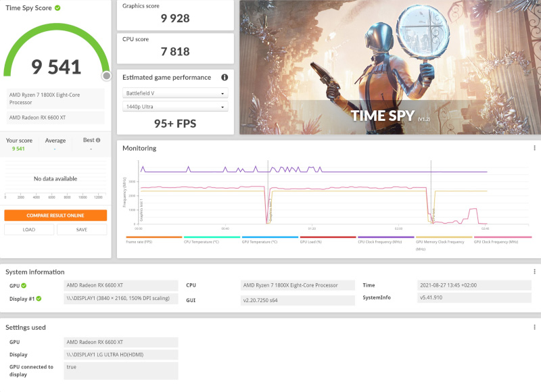Image resolution: width=541 pixels, height=392 pixels.
Task: Click the second graphics test marker line in chart
Action: [268, 192]
